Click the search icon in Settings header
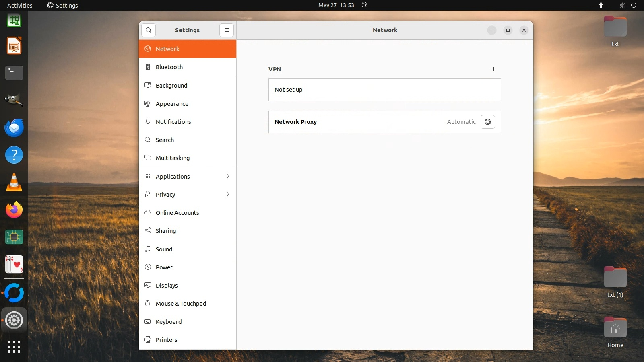The height and width of the screenshot is (362, 644). 149,30
